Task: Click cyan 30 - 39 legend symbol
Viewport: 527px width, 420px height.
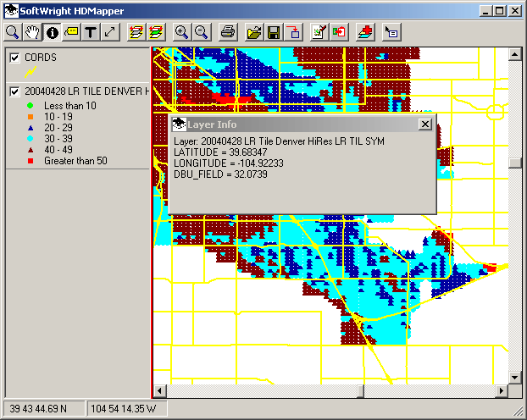Action: (31, 138)
